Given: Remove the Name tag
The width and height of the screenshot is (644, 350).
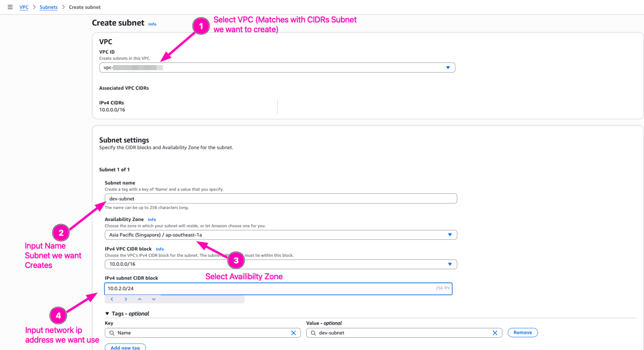Looking at the screenshot, I should pos(522,333).
